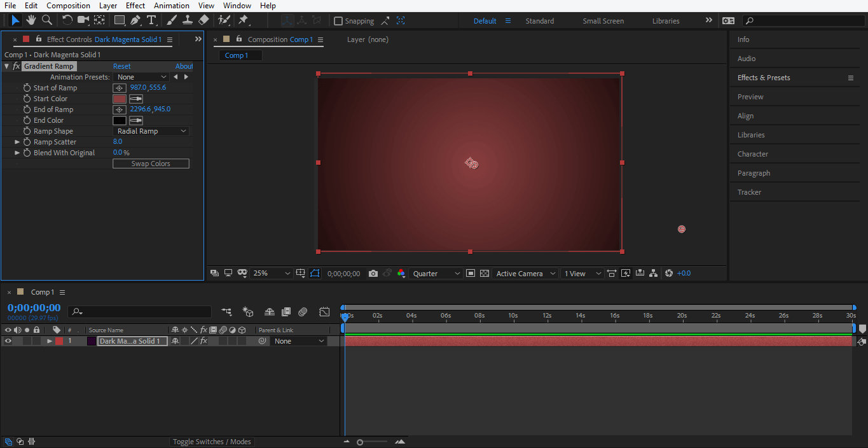
Task: Toggle Start of Ramp stopwatch
Action: [x=27, y=88]
